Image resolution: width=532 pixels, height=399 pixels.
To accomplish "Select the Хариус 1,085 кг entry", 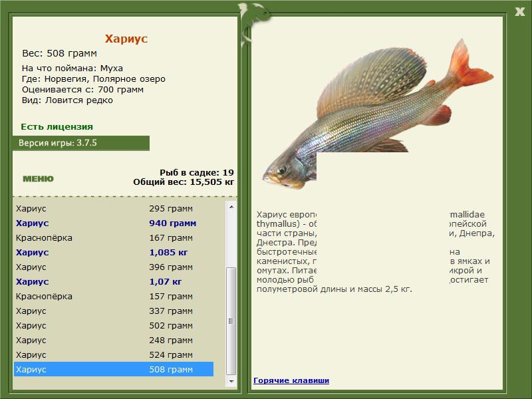I will (113, 253).
